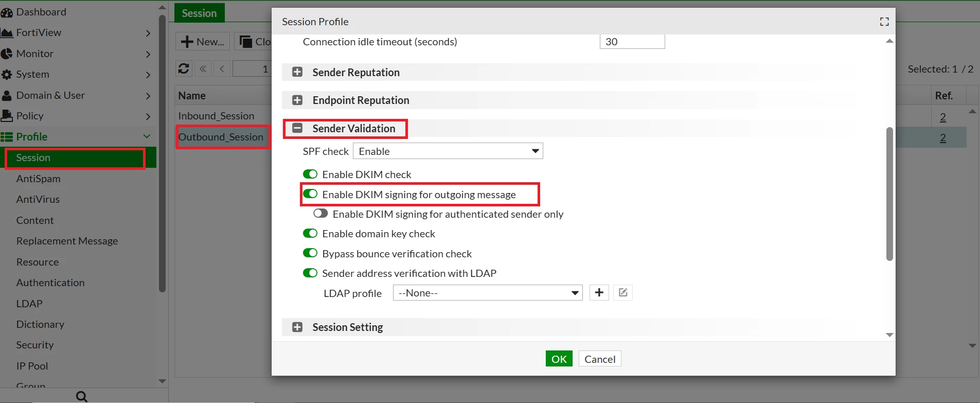
Task: Expand FortiView menu chevron
Action: click(x=148, y=33)
